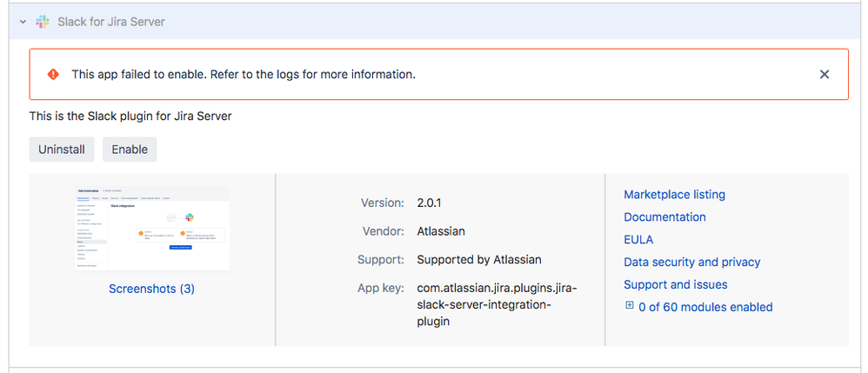Click the Uninstall button
The image size is (868, 373).
(x=62, y=150)
